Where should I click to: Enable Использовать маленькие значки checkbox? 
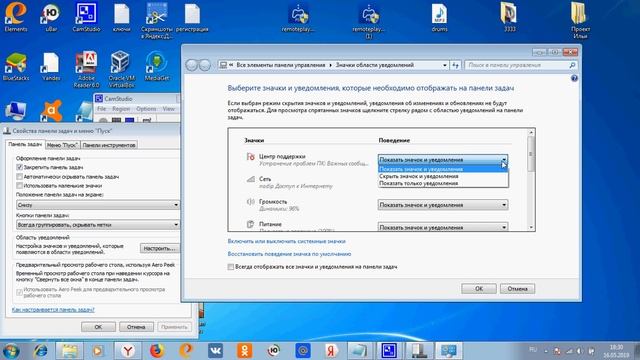[x=19, y=186]
